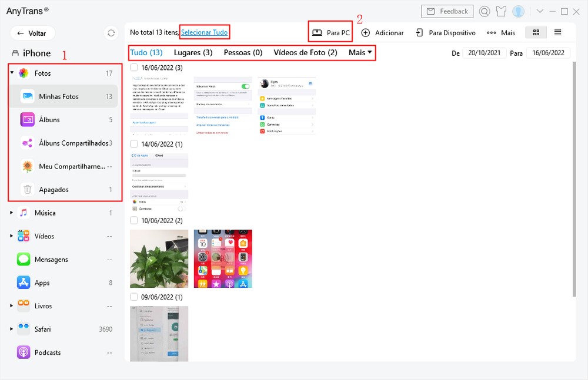Select the Meu Compartilhame... row label
The width and height of the screenshot is (588, 380).
point(72,166)
